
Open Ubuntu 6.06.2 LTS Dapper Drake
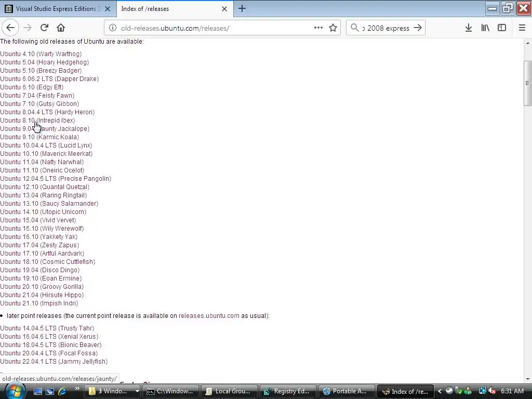coord(49,79)
